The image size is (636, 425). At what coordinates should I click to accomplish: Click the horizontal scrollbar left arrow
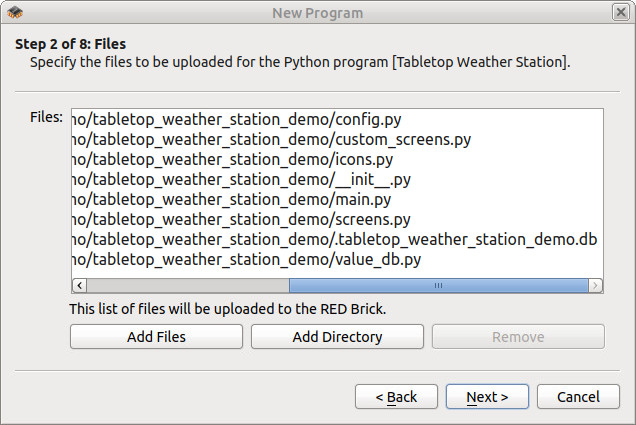coord(80,285)
